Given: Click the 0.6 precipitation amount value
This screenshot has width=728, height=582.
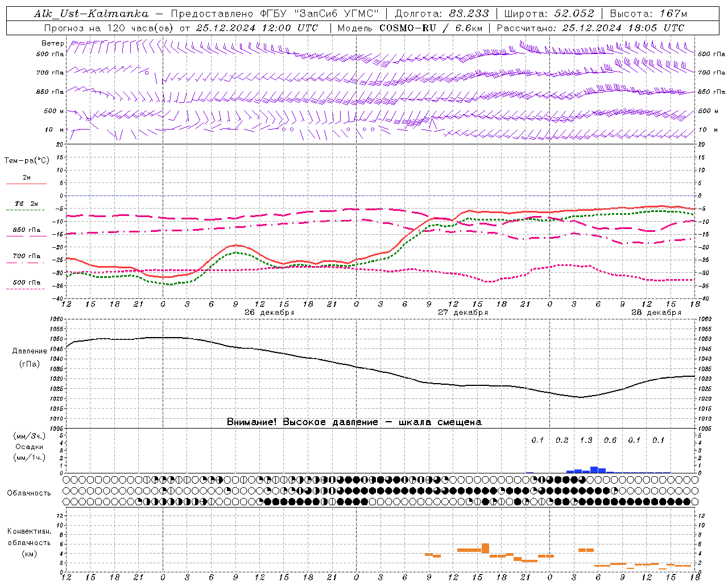Looking at the screenshot, I should (x=610, y=440).
